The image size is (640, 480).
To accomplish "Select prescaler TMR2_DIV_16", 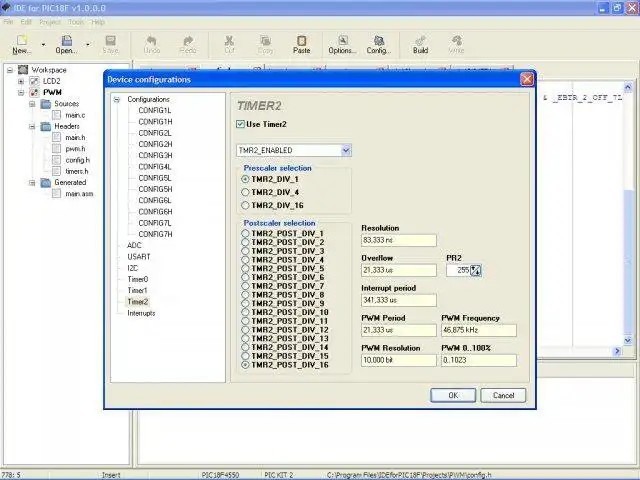I will click(x=245, y=205).
